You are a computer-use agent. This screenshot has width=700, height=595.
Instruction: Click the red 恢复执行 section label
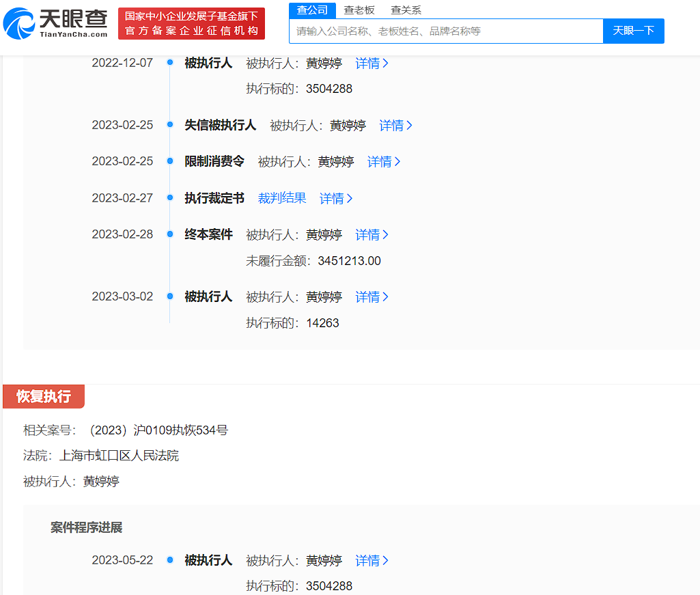[42, 396]
